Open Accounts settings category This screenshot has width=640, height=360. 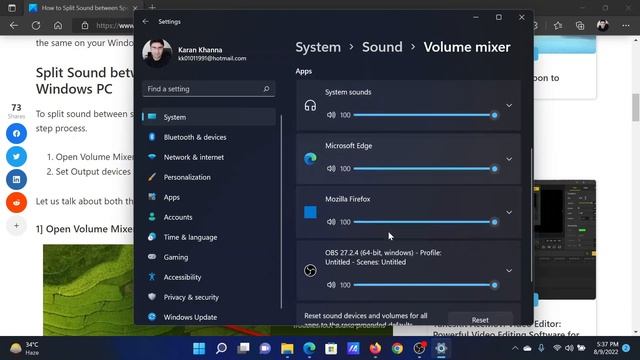[x=209, y=217]
